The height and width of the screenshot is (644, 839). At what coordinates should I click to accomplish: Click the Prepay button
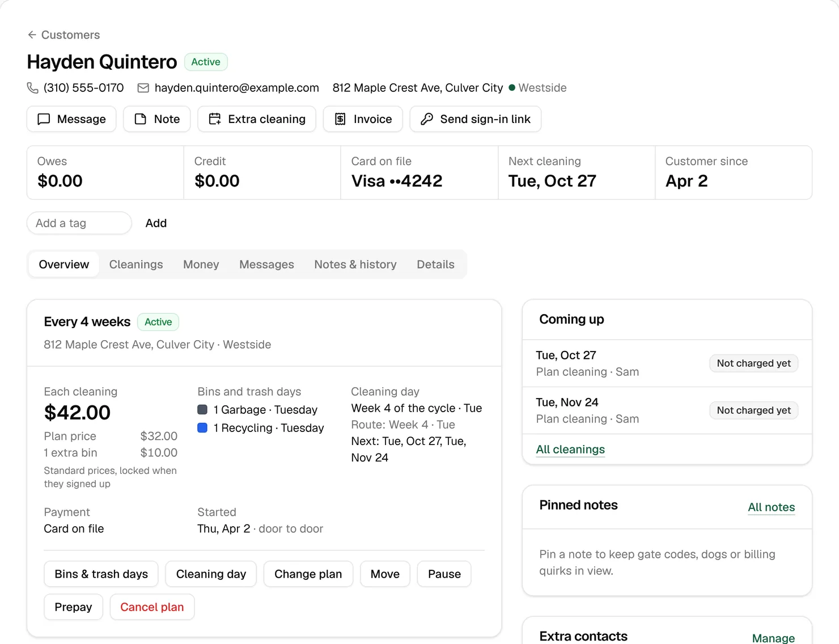point(73,607)
